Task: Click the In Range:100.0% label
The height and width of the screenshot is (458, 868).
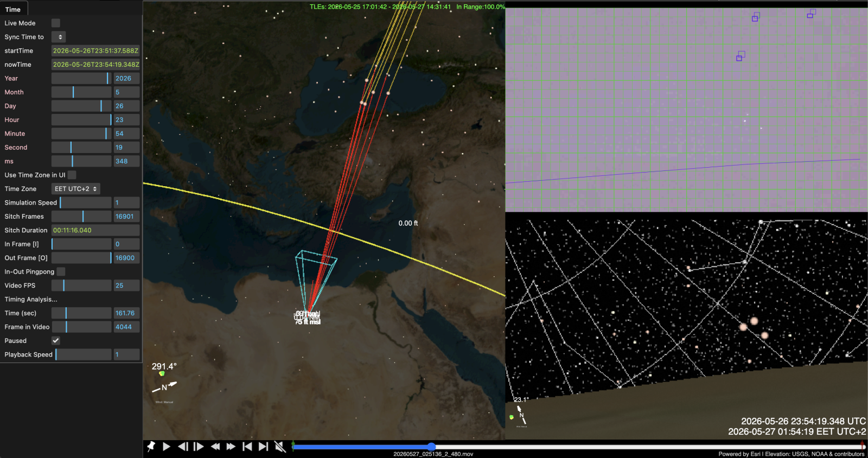Action: (481, 7)
